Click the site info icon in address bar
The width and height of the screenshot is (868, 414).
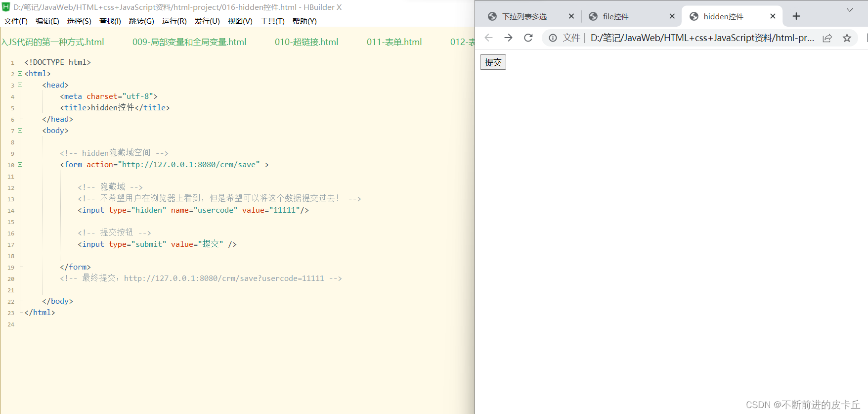pyautogui.click(x=553, y=38)
